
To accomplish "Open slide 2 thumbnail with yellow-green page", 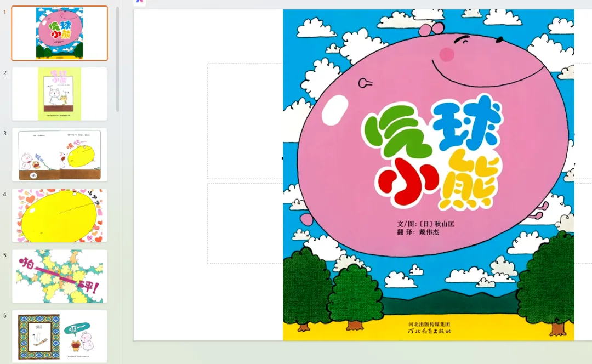I will [x=60, y=94].
